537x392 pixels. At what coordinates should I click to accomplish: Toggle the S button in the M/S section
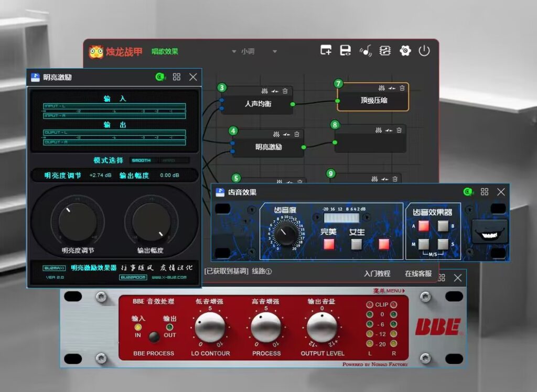click(443, 244)
